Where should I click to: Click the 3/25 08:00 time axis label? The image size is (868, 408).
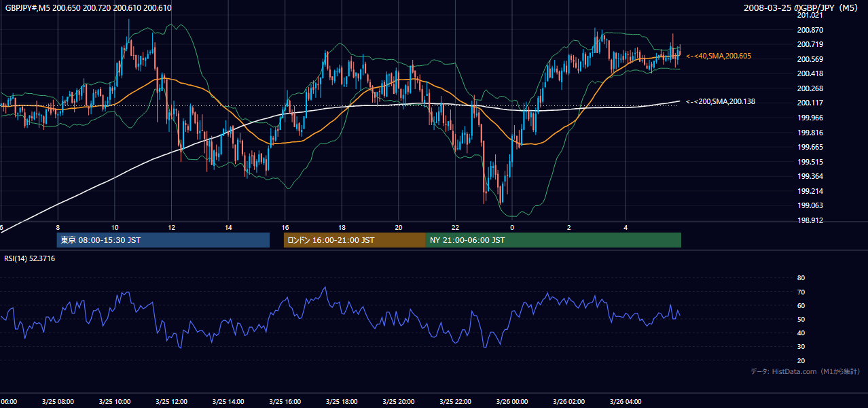[58, 402]
